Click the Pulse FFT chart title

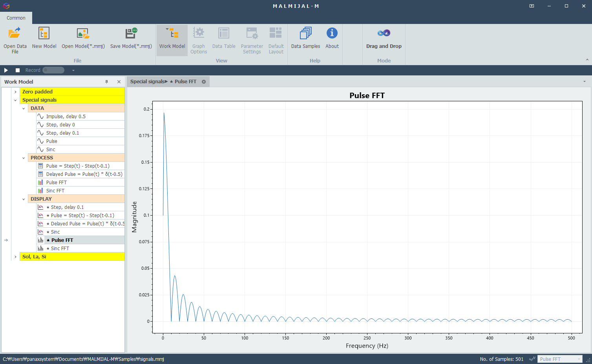pos(367,95)
